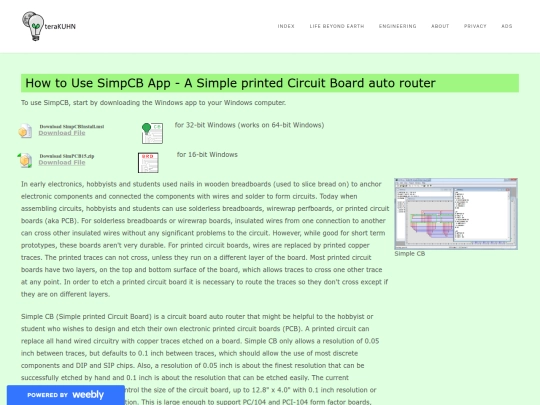Click the red 16-bit SimPCB app icon
Screen dimensions: 540x405
coord(148,163)
